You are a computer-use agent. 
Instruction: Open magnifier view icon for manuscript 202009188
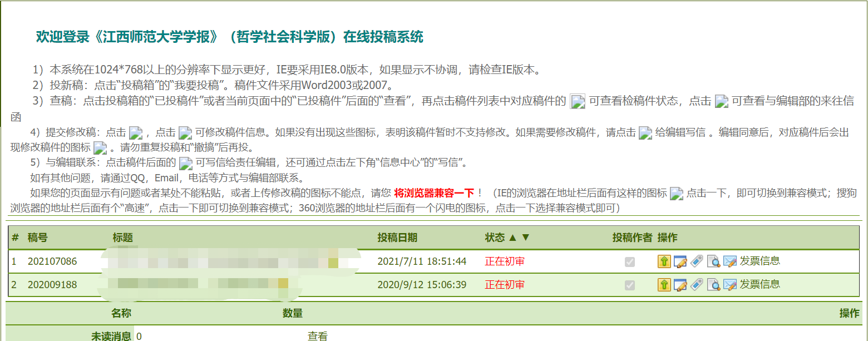pos(713,285)
